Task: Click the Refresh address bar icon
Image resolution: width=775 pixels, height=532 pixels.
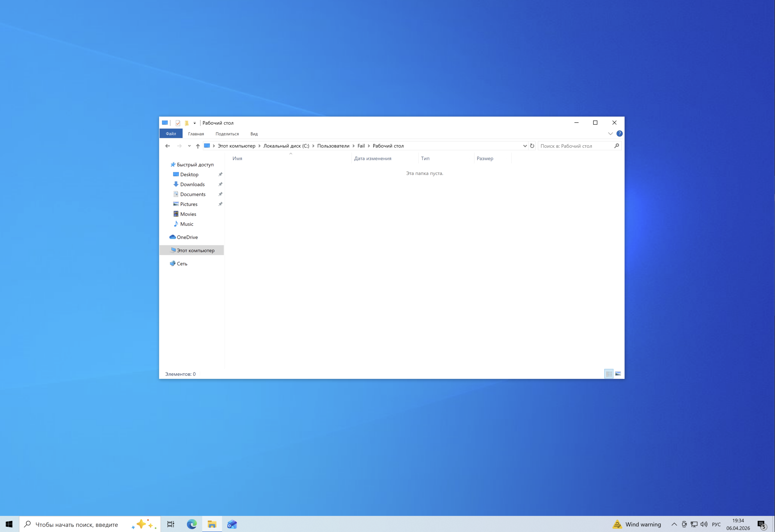Action: pyautogui.click(x=532, y=146)
